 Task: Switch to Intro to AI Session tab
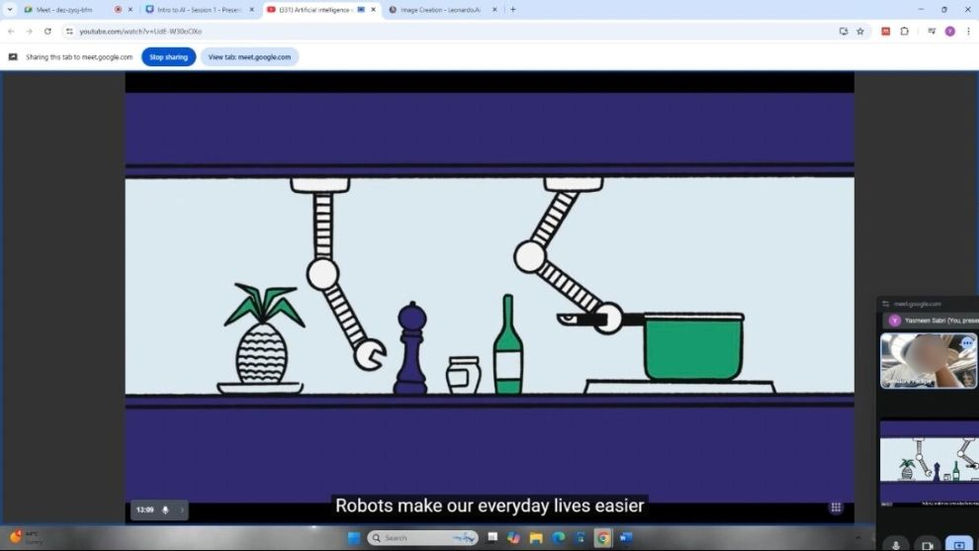(199, 10)
